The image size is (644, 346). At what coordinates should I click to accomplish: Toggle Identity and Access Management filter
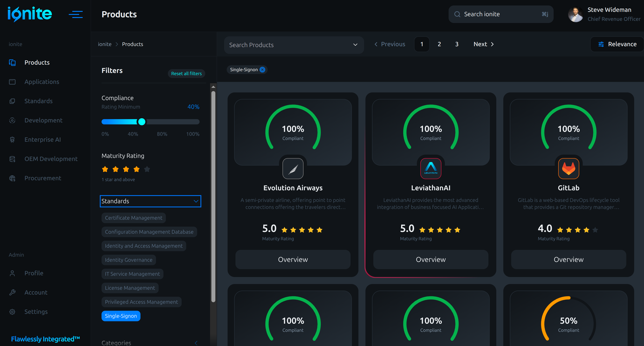pos(144,246)
